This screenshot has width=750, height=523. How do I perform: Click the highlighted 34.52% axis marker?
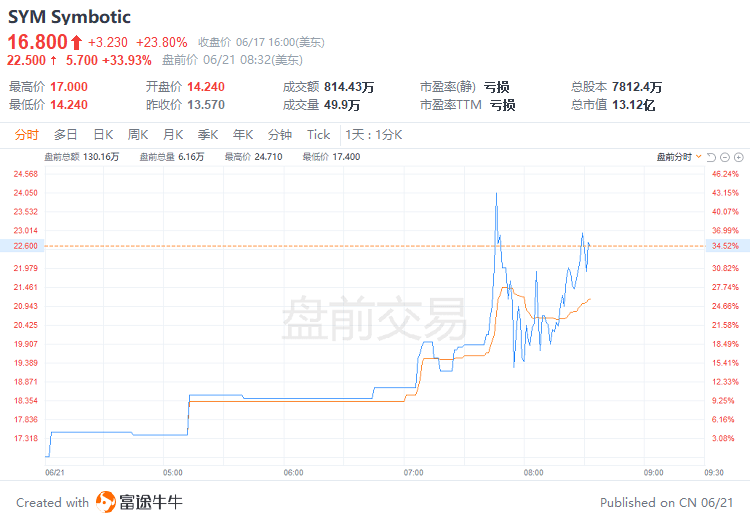(726, 245)
